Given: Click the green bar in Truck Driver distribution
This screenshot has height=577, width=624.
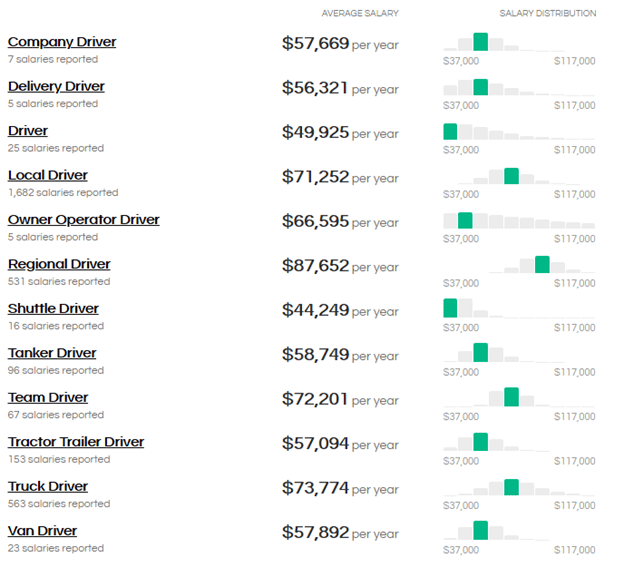Looking at the screenshot, I should pos(512,487).
